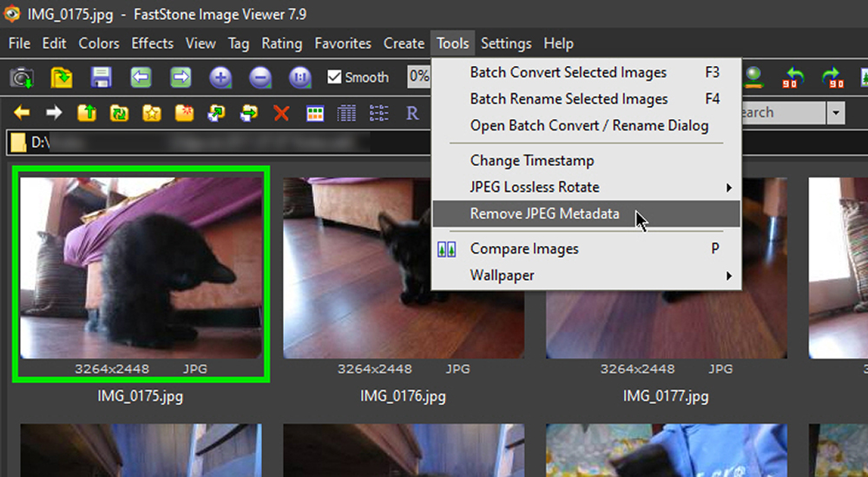This screenshot has width=868, height=477.
Task: Click the white forward arrow navigation icon
Action: coord(54,113)
